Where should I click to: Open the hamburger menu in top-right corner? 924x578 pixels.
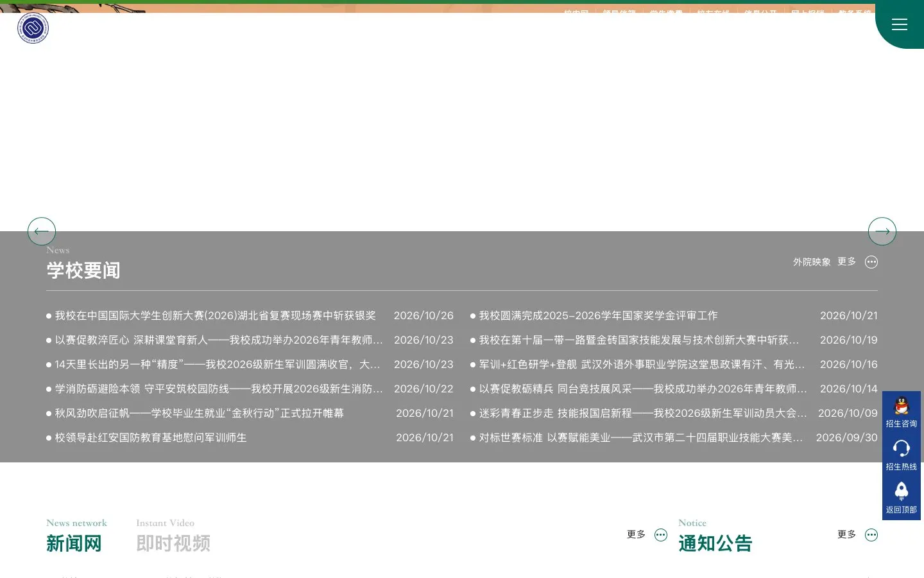900,24
